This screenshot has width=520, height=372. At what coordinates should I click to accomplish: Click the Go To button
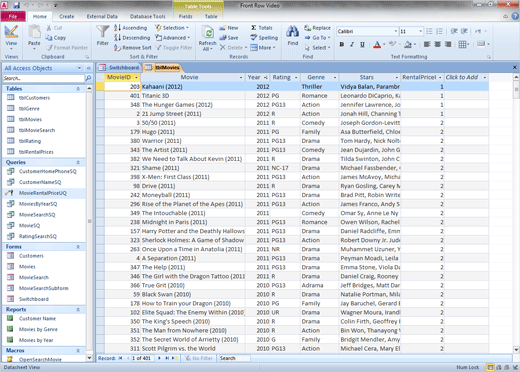click(x=317, y=38)
